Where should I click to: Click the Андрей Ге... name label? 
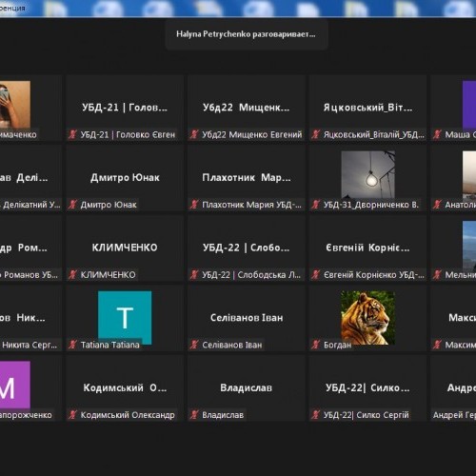(454, 415)
